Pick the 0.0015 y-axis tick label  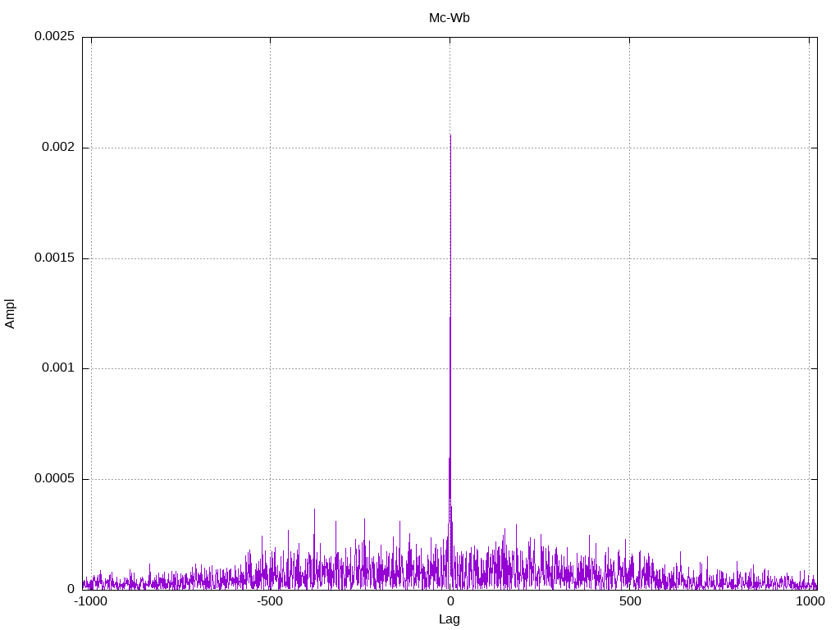54,258
